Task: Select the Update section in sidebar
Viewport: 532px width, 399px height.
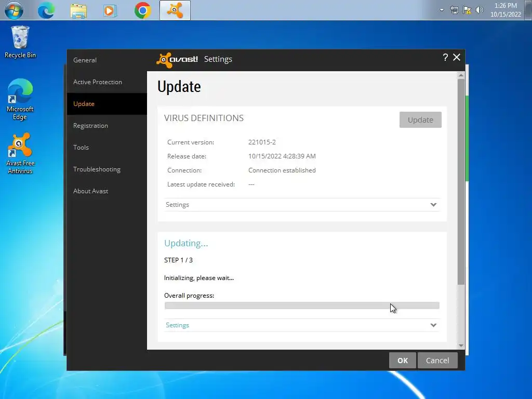Action: (x=107, y=104)
